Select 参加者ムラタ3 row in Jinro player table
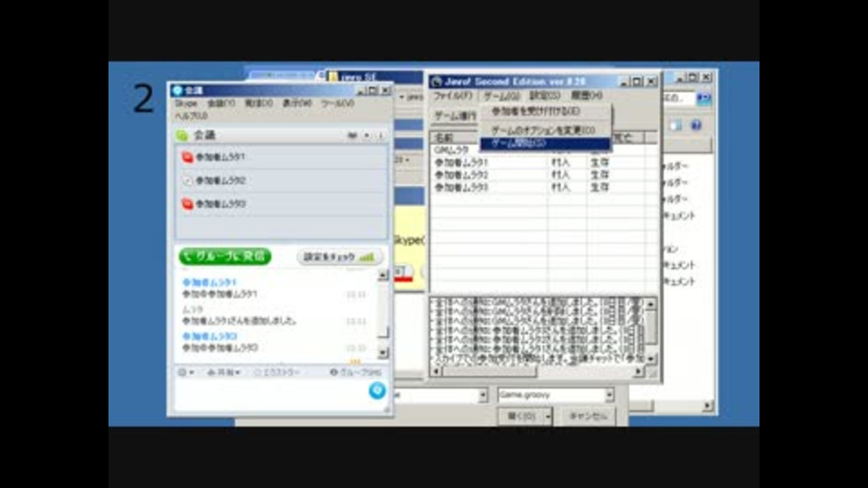The height and width of the screenshot is (488, 868). coord(537,188)
